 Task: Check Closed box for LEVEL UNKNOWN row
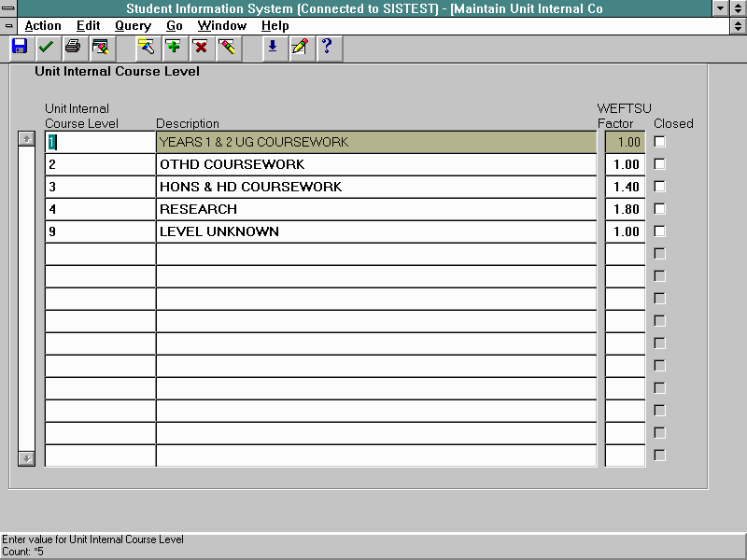click(660, 231)
